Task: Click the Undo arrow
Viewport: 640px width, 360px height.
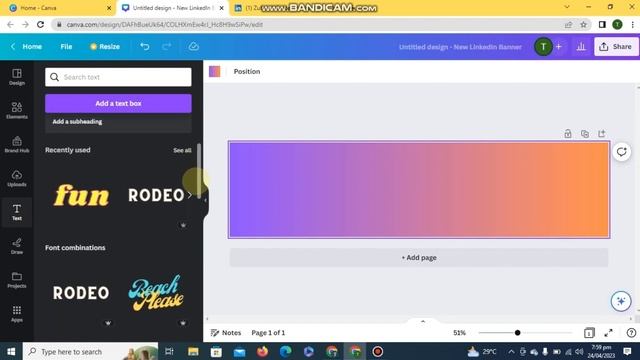Action: [x=144, y=47]
